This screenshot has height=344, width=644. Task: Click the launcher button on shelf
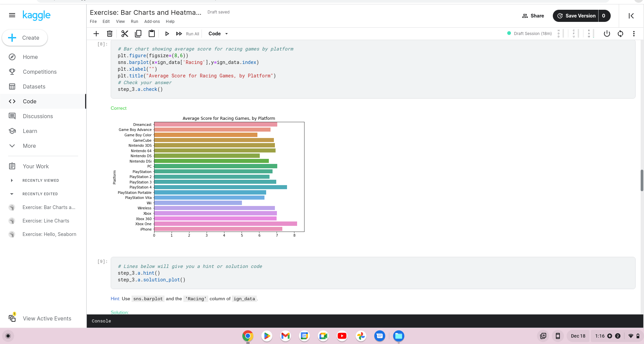8,336
